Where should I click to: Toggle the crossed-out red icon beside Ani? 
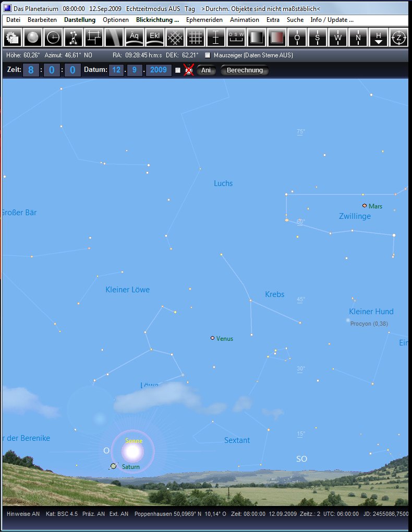[188, 70]
